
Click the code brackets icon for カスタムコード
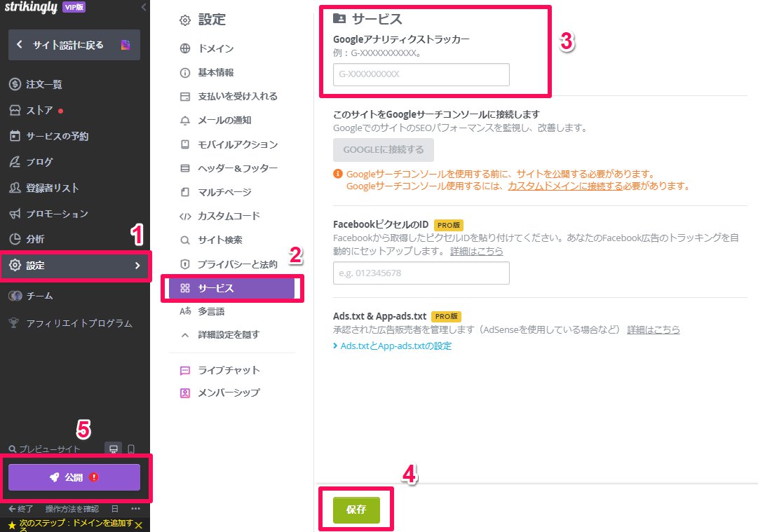click(x=185, y=216)
